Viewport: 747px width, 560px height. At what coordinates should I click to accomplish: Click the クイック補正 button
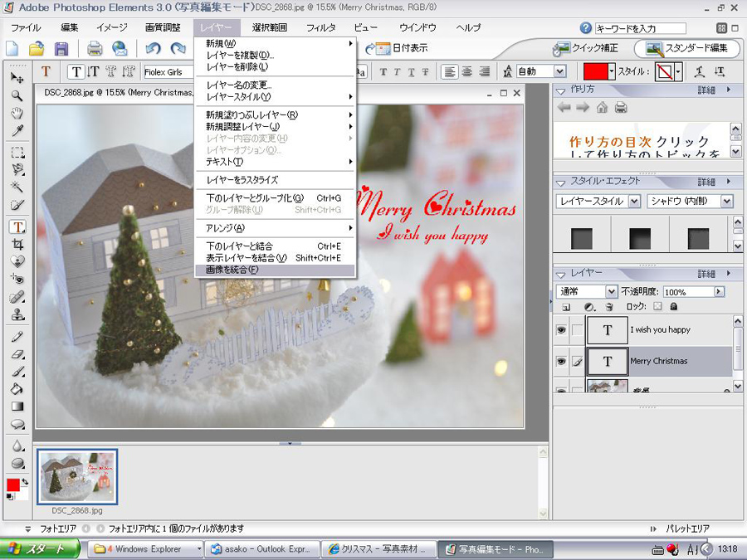point(588,49)
